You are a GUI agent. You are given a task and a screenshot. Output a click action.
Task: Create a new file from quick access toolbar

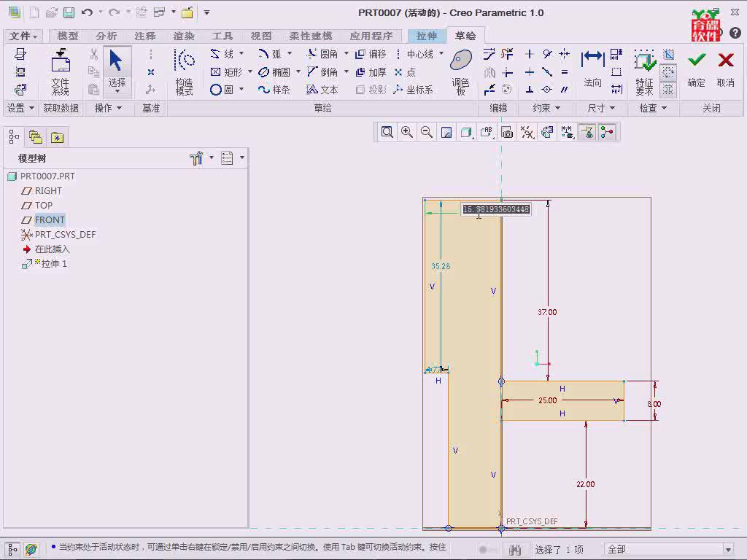click(x=34, y=12)
